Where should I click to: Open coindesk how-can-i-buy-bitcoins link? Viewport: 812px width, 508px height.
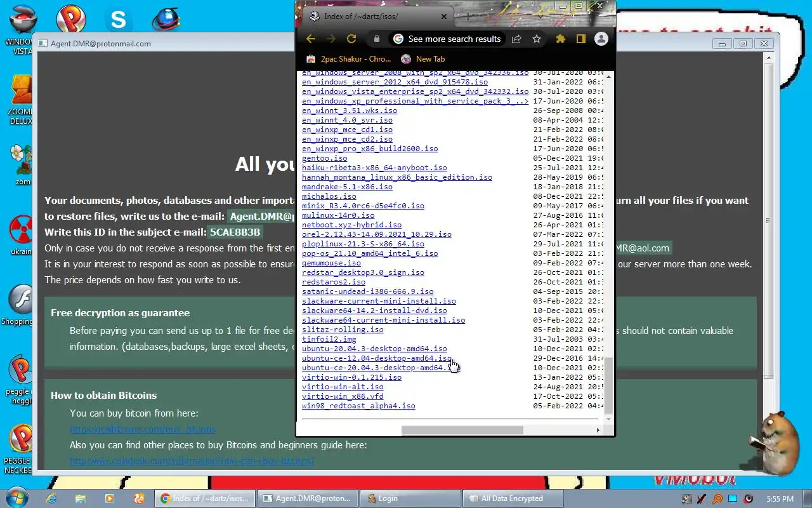pos(192,461)
